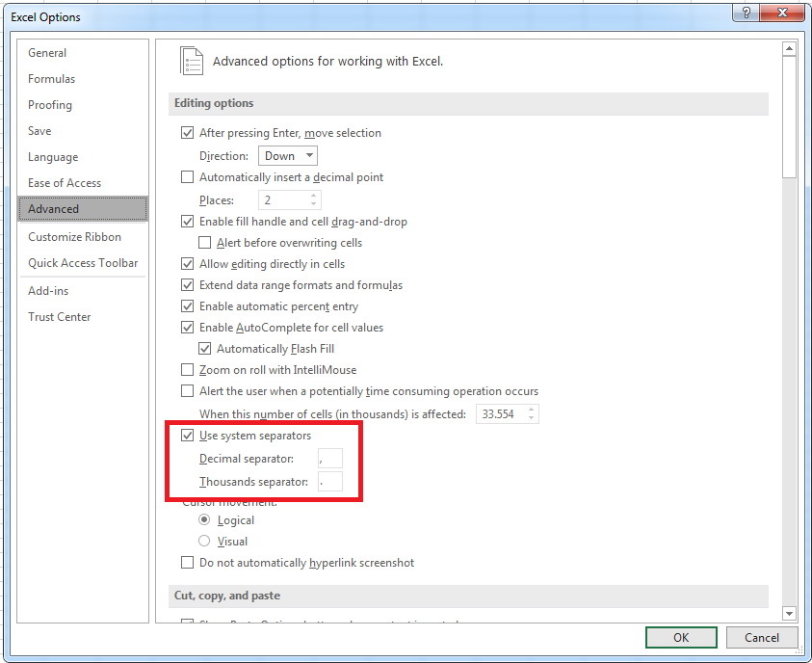Click the help question mark icon

(x=746, y=13)
